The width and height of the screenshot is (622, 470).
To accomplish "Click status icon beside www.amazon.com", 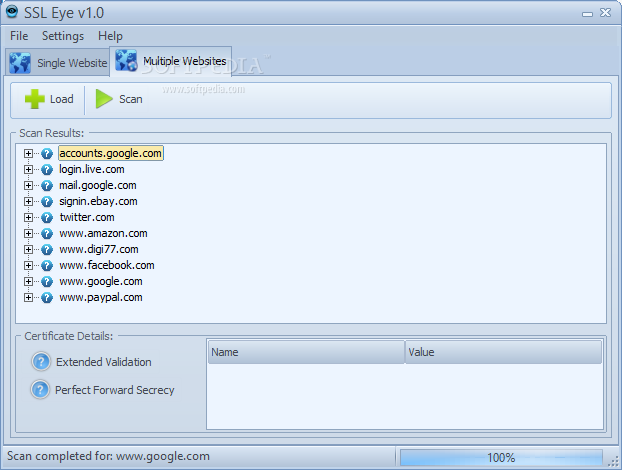I will pos(47,234).
